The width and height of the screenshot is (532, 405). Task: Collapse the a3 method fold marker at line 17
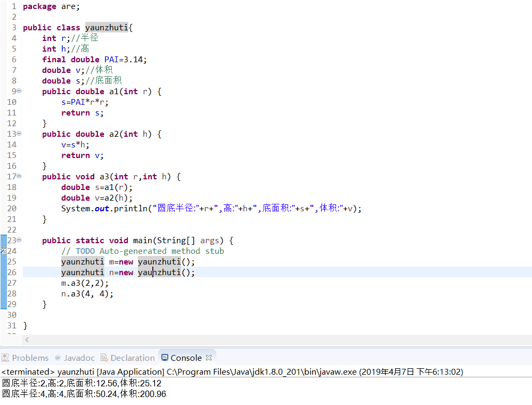[19, 176]
